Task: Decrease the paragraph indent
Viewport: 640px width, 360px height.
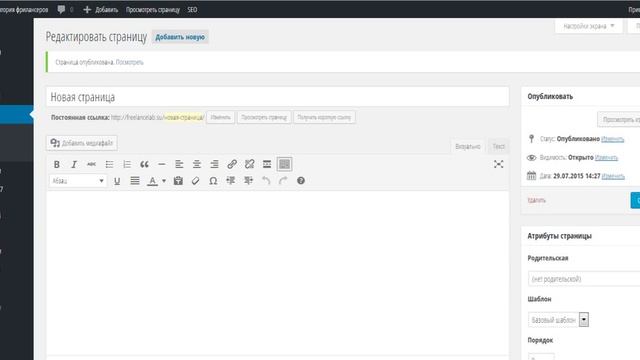Action: coord(231,181)
